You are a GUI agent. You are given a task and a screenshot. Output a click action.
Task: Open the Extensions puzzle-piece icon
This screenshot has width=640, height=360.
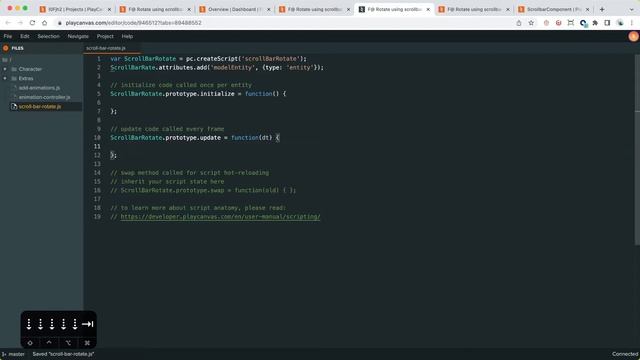click(595, 23)
